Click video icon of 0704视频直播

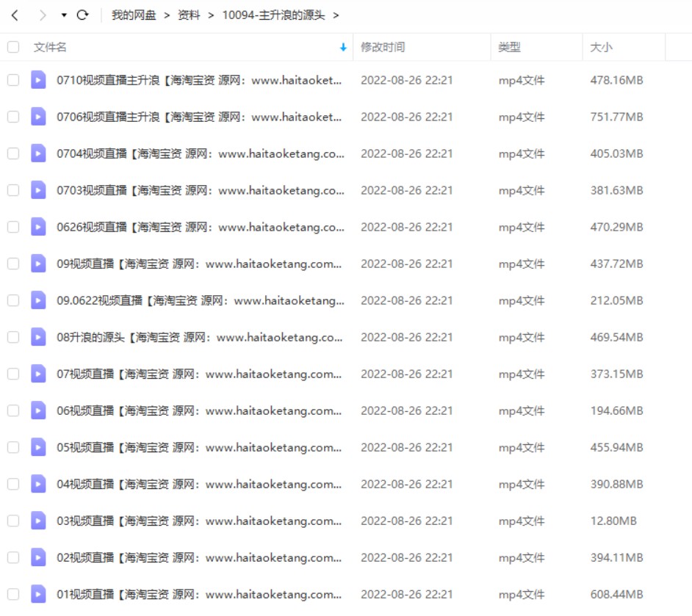[38, 153]
